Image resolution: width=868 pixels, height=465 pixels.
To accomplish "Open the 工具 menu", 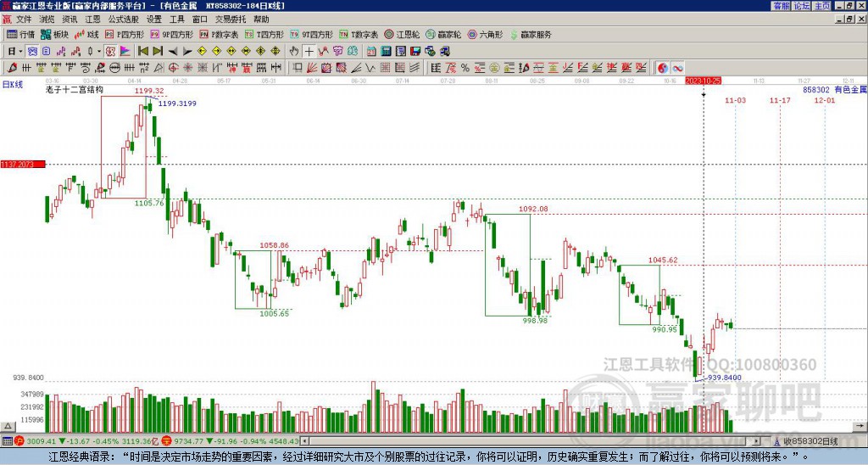I will point(176,20).
